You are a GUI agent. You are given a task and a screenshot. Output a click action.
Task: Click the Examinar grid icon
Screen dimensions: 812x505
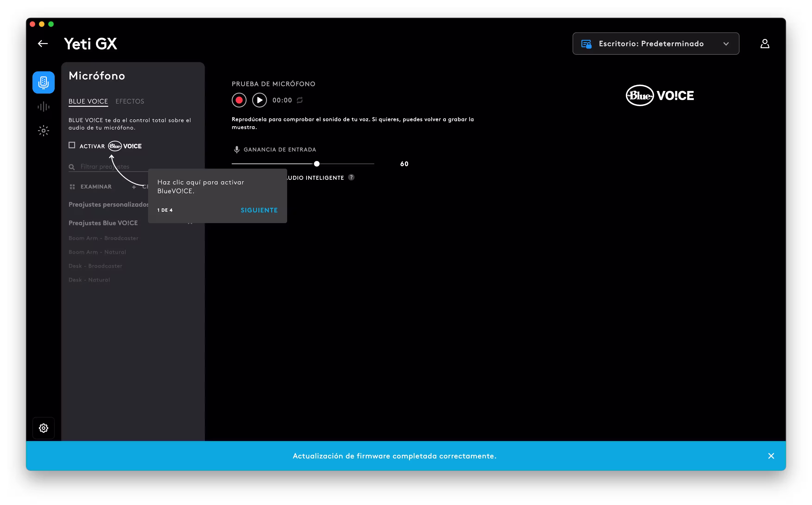72,187
